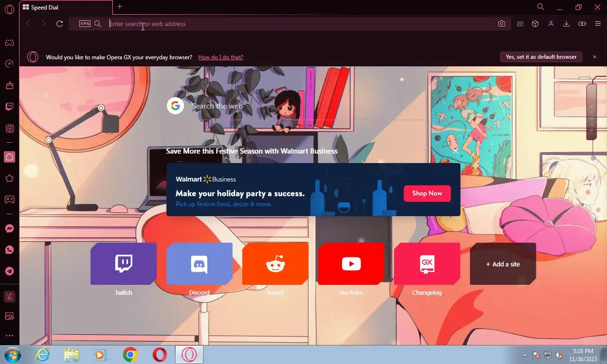Image resolution: width=607 pixels, height=364 pixels.
Task: Click the '+ Add a site' tile
Action: [x=503, y=264]
